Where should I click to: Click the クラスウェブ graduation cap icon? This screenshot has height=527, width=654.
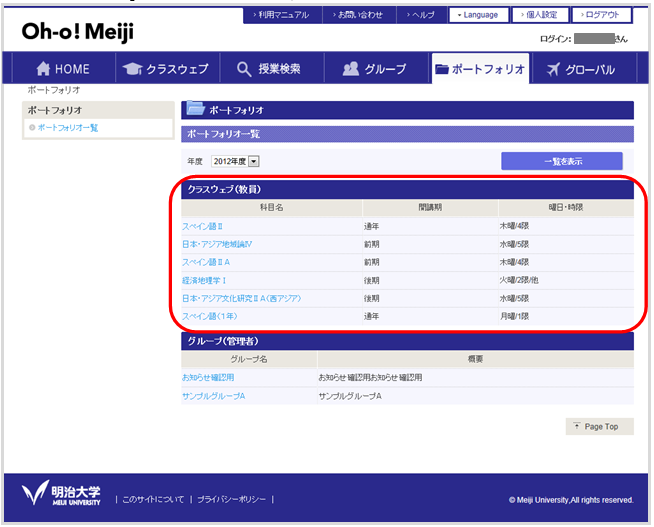133,69
